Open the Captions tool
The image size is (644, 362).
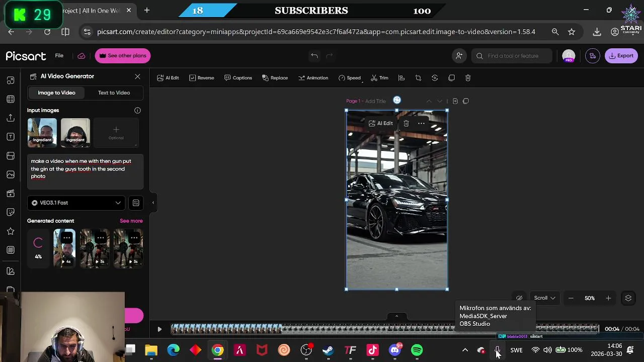point(238,78)
